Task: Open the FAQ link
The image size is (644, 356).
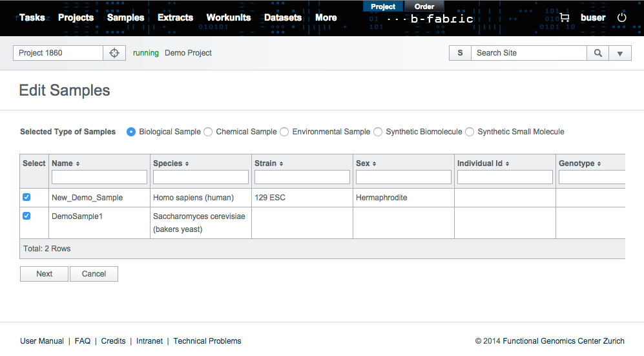Action: pyautogui.click(x=83, y=341)
